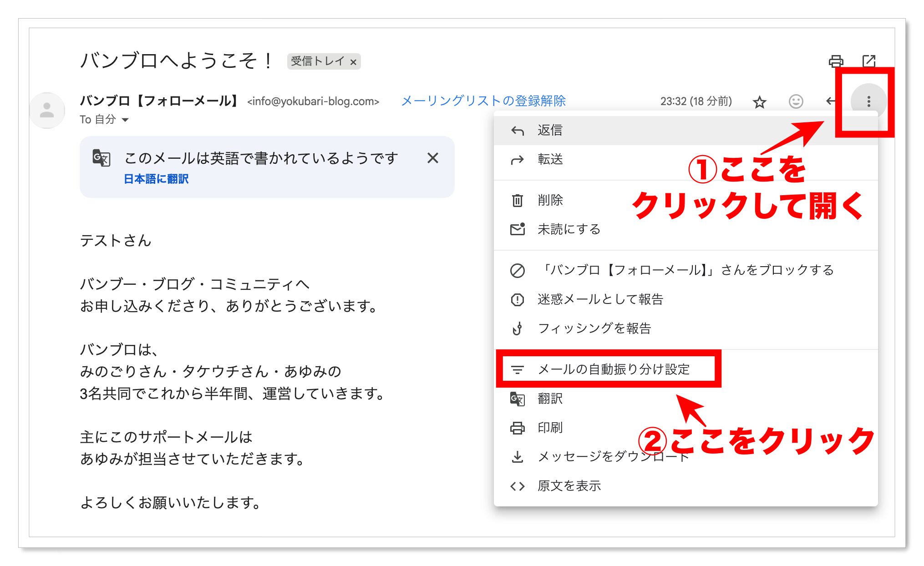
Task: Select メールの自動振り分け設定 menu option
Action: coord(613,369)
